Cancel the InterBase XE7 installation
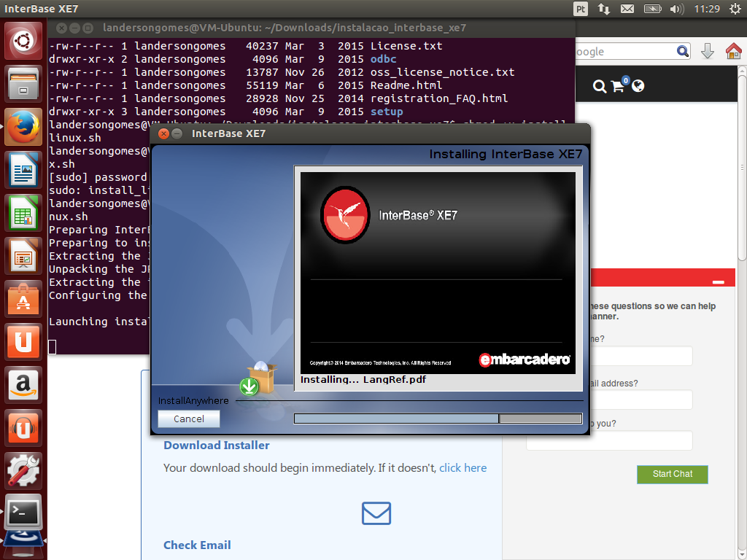 click(x=189, y=419)
